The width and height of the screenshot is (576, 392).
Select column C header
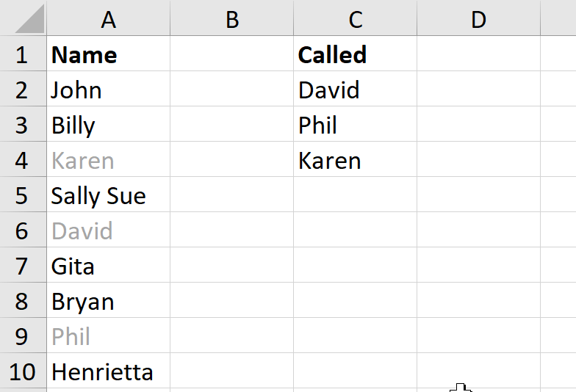pyautogui.click(x=355, y=19)
